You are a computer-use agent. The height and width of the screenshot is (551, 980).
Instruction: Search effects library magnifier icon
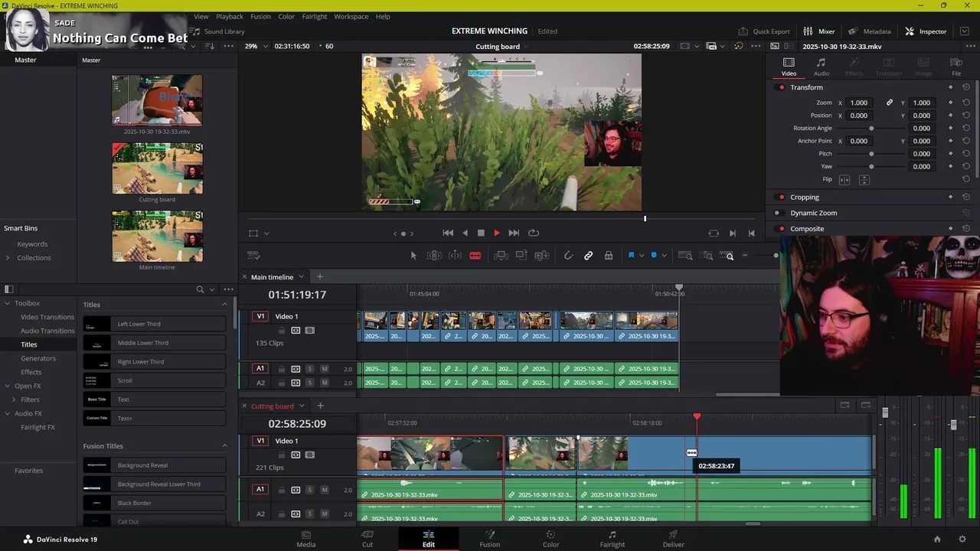[200, 289]
